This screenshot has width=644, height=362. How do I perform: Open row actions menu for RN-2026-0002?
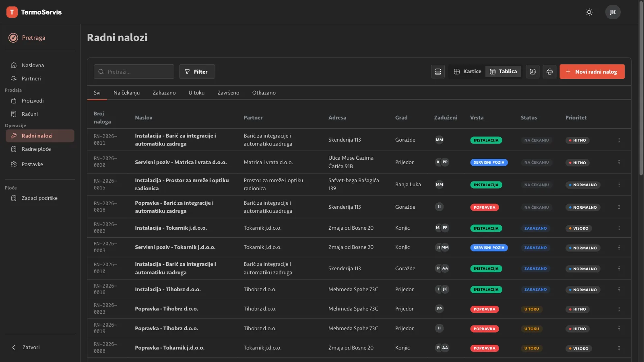[x=619, y=228]
